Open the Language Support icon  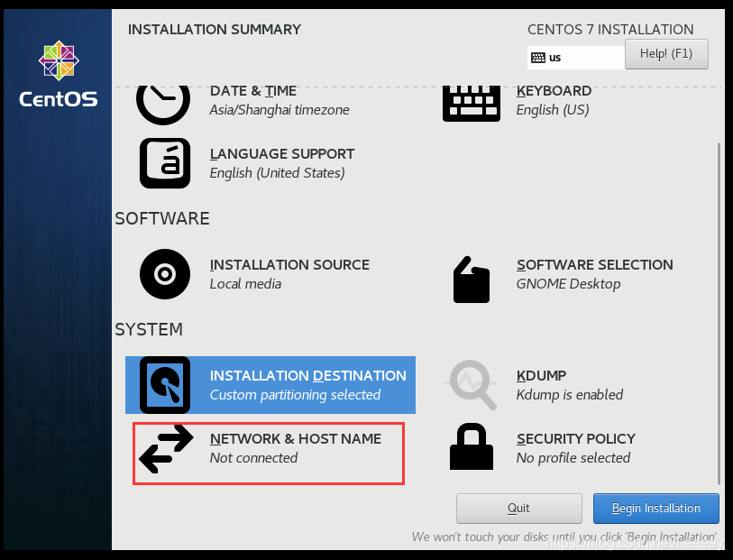pyautogui.click(x=165, y=163)
